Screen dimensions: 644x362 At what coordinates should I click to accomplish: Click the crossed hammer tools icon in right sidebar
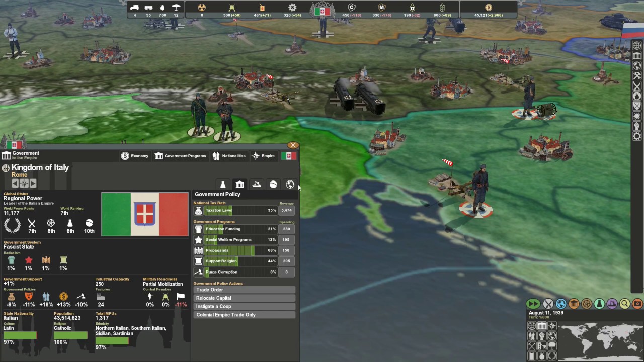tap(637, 76)
